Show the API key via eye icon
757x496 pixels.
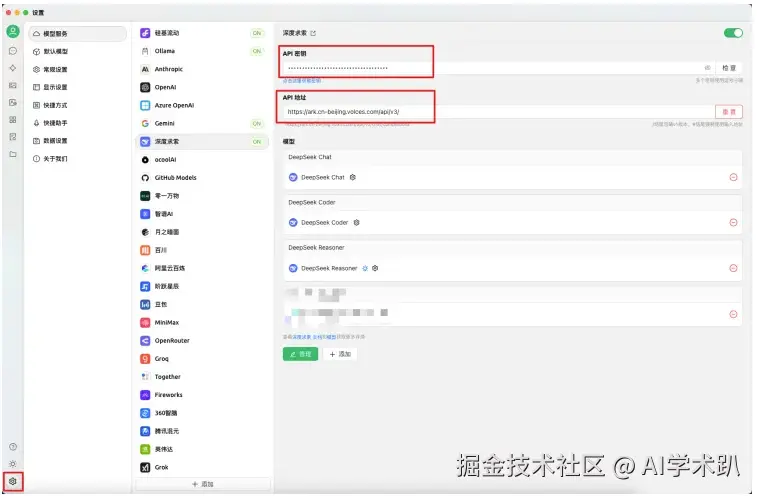coord(707,68)
